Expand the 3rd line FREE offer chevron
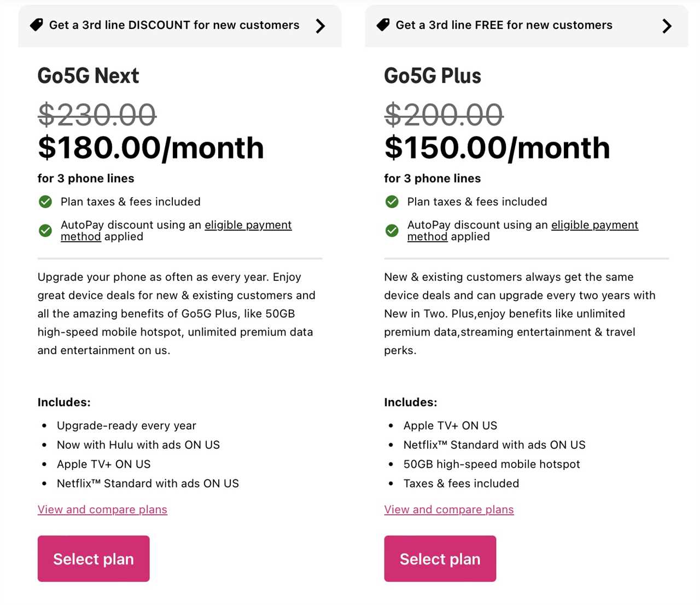Screen dimensions: 700x605 click(667, 26)
